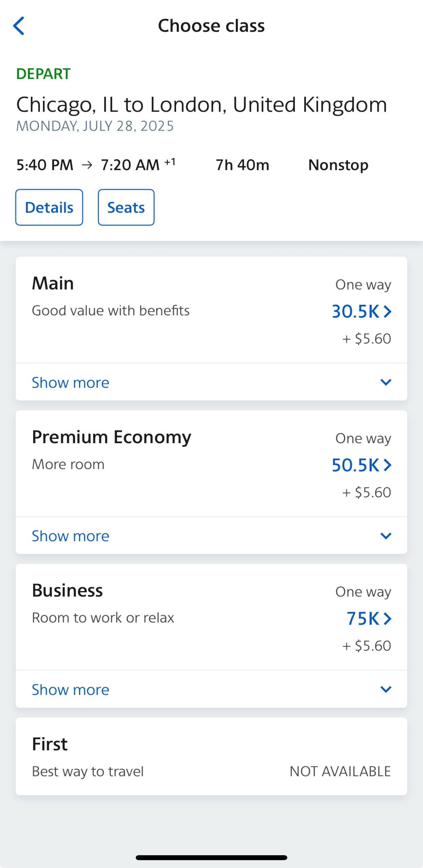423x868 pixels.
Task: Click Show more under Premium Economy
Action: tap(71, 536)
